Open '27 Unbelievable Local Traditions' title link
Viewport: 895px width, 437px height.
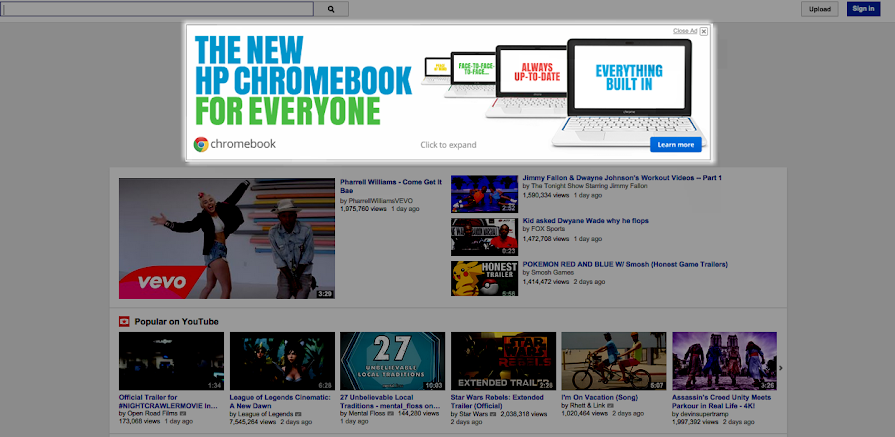coord(391,402)
